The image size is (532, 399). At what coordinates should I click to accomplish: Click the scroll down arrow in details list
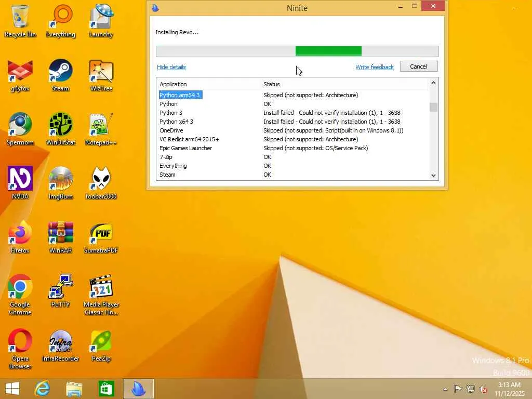point(433,176)
